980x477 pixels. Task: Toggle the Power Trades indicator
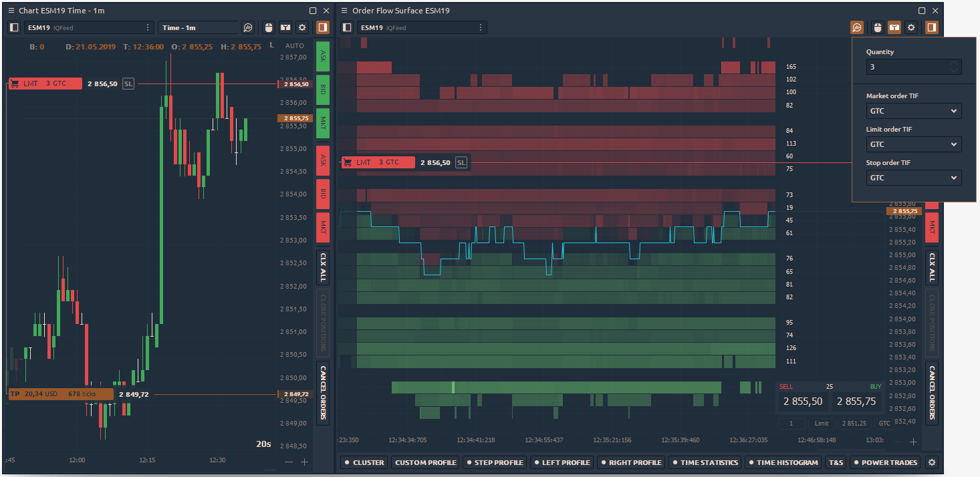click(x=884, y=462)
